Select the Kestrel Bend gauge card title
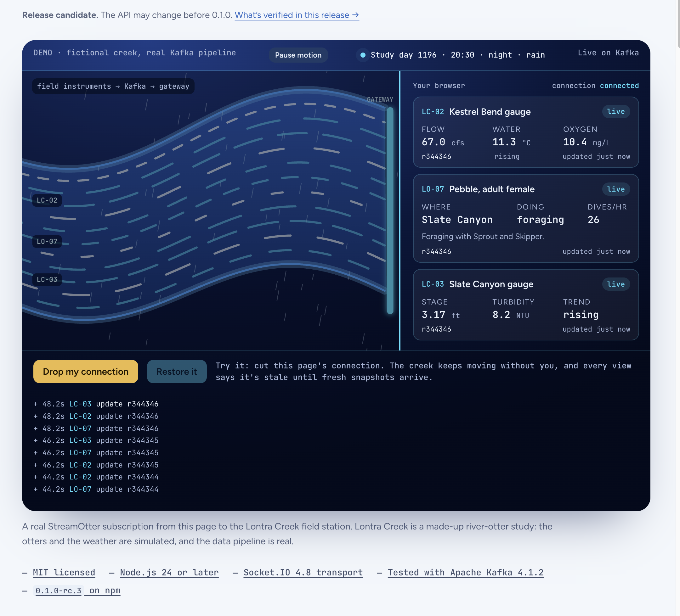 click(490, 112)
